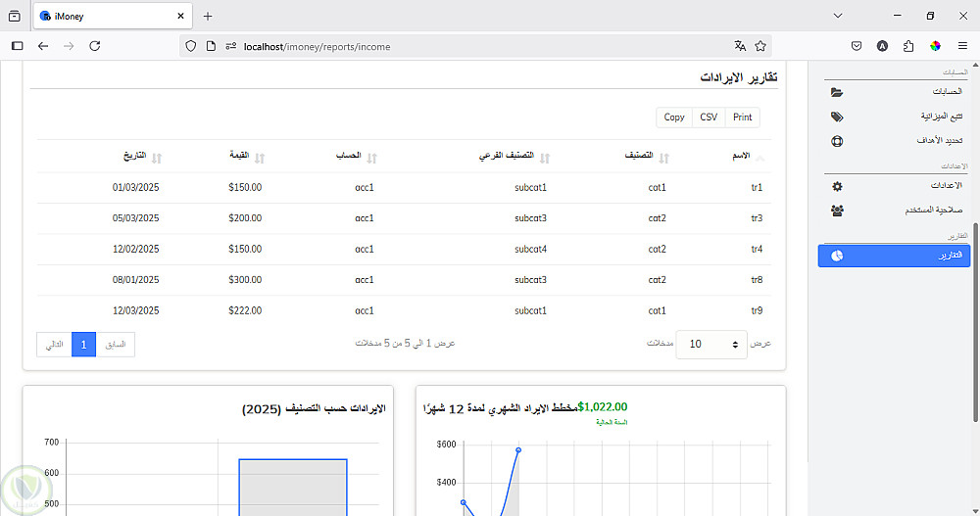980x516 pixels.
Task: Go to next page with التالي button
Action: pyautogui.click(x=54, y=345)
